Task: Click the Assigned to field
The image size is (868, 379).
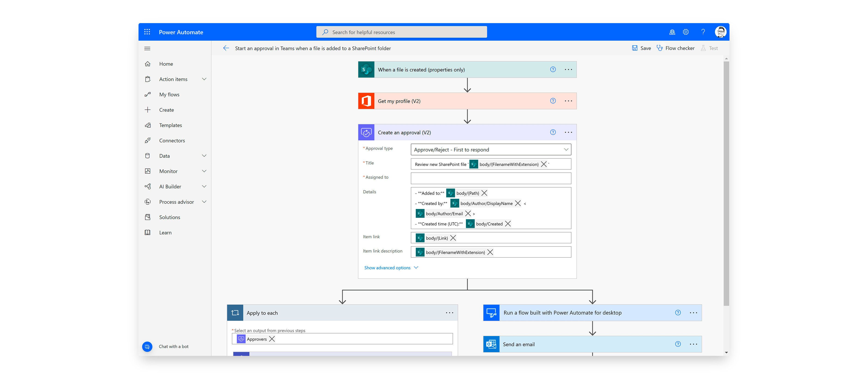Action: click(x=491, y=178)
